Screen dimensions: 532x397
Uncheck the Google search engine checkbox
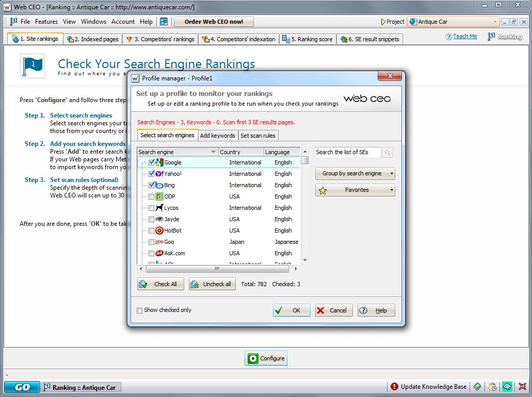[x=152, y=162]
